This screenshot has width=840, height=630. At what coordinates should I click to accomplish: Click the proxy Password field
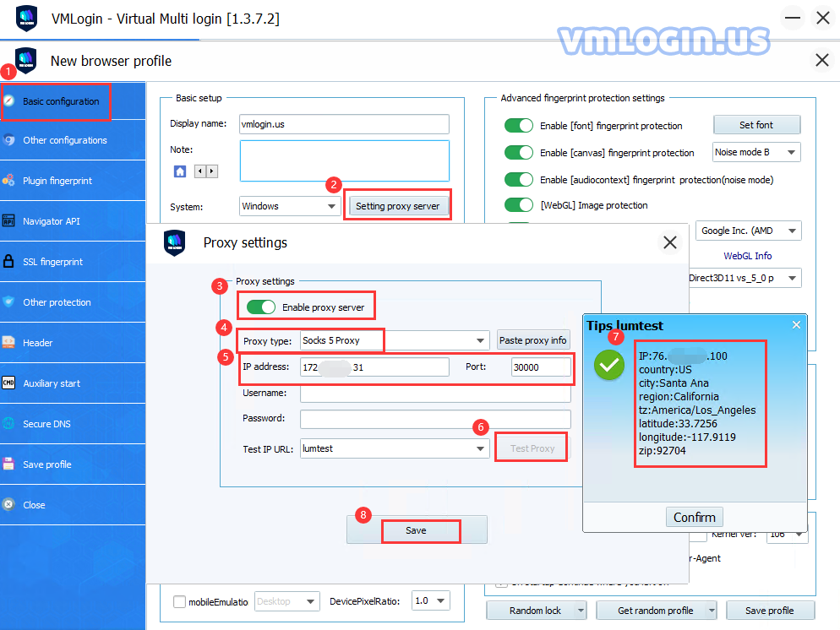pos(435,419)
